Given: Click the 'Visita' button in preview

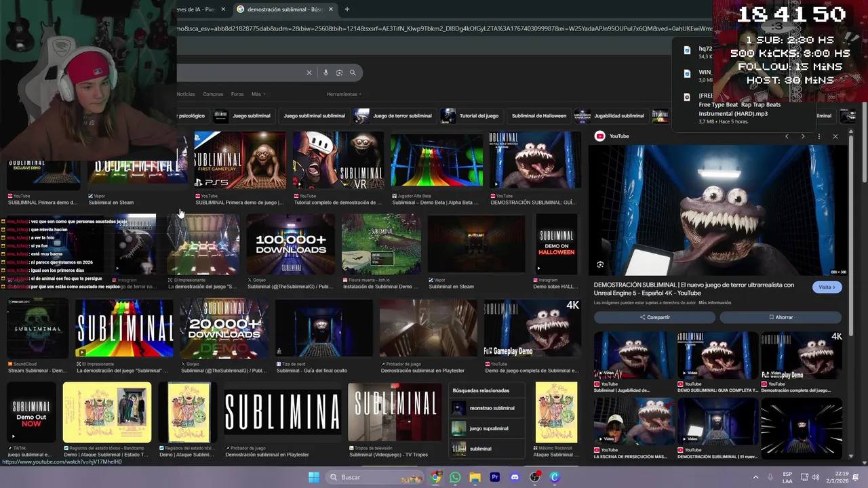Looking at the screenshot, I should click(827, 287).
